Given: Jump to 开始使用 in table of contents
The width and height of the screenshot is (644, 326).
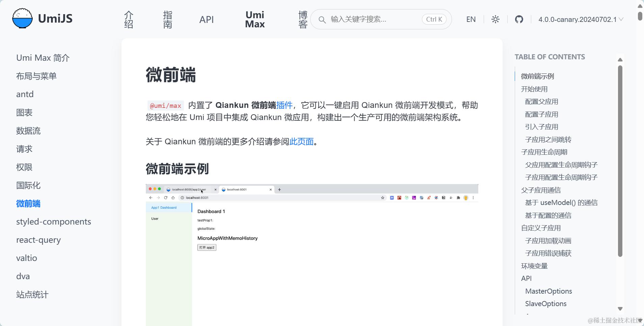Looking at the screenshot, I should pos(534,89).
